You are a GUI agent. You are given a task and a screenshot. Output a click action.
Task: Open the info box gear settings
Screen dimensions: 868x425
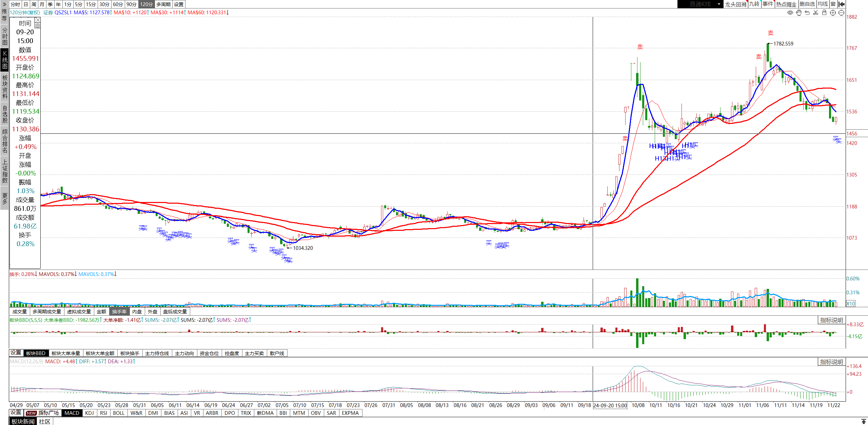(38, 25)
